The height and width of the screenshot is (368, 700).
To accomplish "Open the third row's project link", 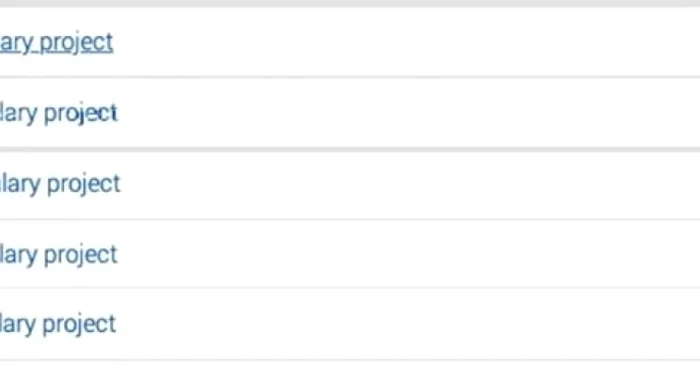I will coord(60,184).
